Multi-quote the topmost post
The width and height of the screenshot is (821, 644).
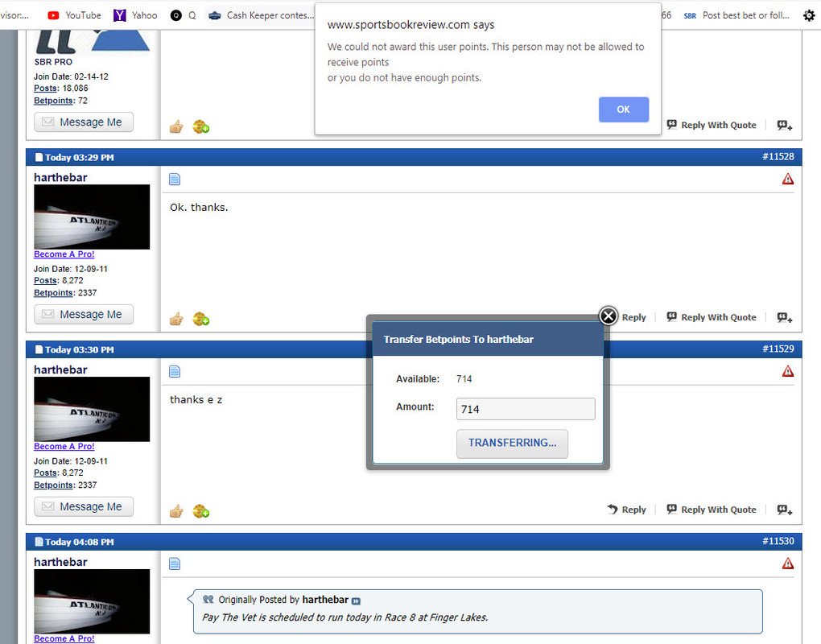coord(784,125)
